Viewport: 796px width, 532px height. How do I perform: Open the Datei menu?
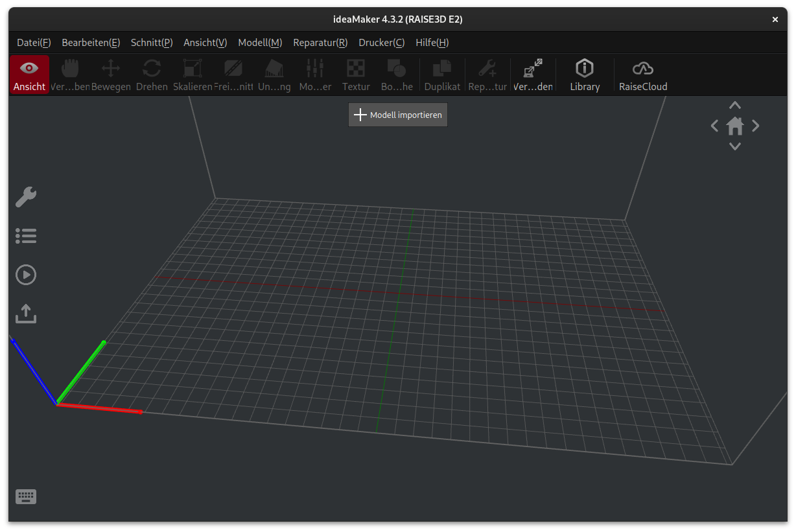(x=34, y=43)
